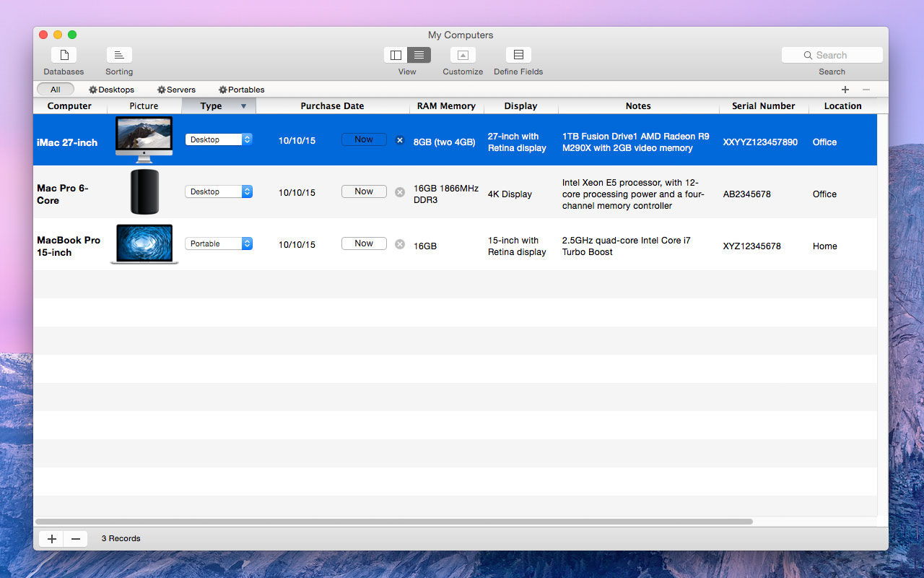Sort by Notes column header
Screen dimensions: 924x578
tap(638, 106)
